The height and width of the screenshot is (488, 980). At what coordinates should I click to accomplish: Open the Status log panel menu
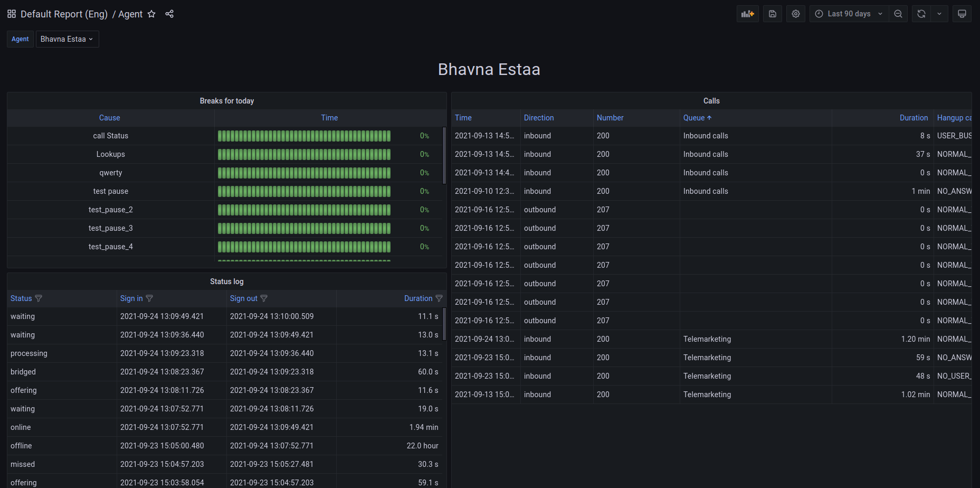(227, 281)
